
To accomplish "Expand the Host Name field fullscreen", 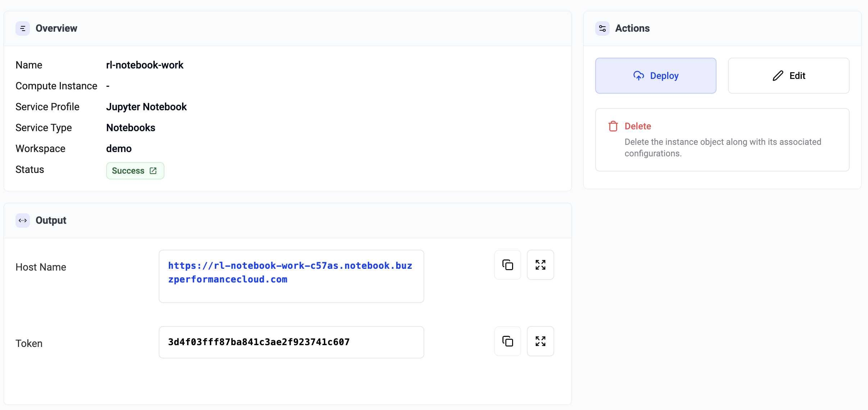I will 540,265.
